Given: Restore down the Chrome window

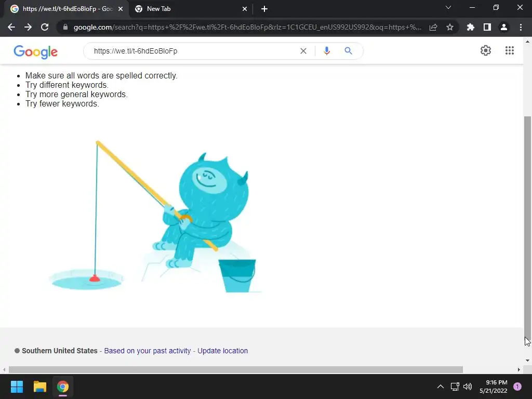Looking at the screenshot, I should pos(496,7).
